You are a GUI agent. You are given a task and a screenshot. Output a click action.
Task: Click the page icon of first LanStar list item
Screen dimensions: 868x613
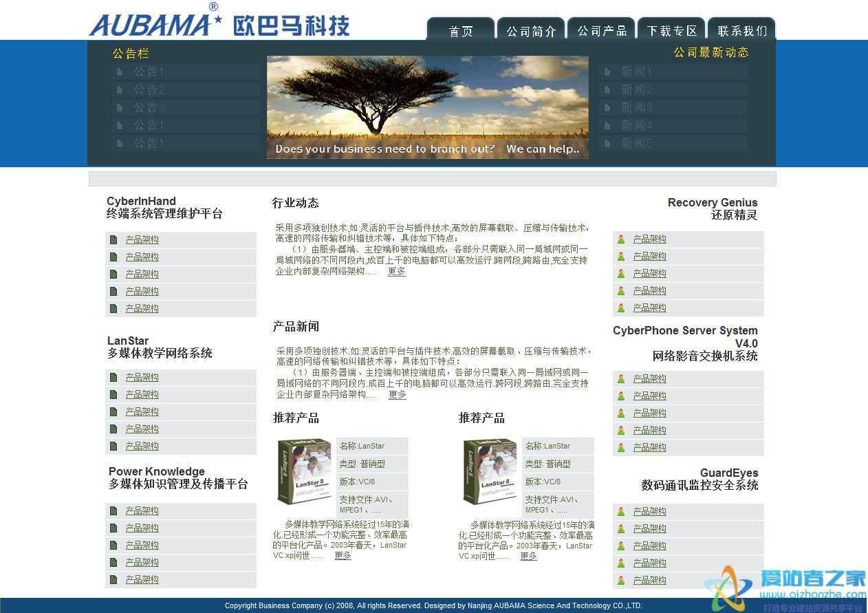pyautogui.click(x=113, y=377)
